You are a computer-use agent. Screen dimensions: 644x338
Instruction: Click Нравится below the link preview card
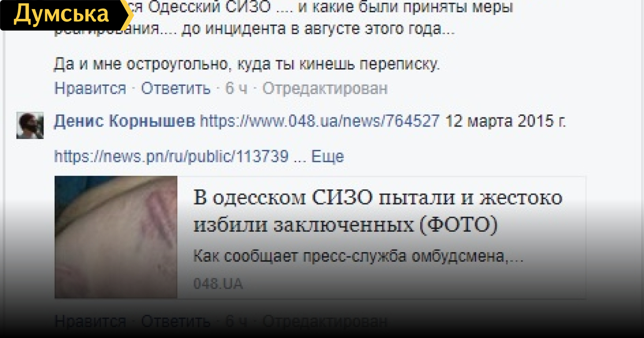pos(90,321)
